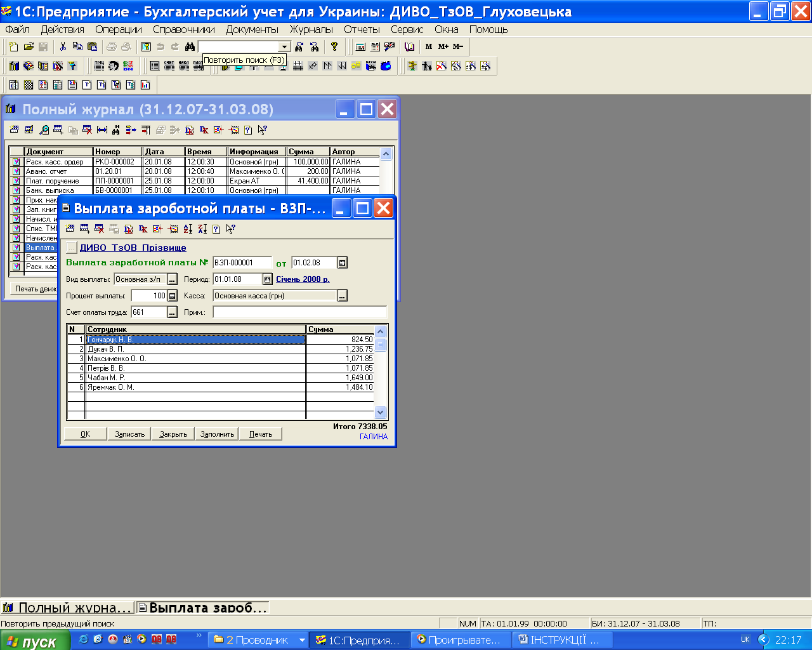The height and width of the screenshot is (650, 812).
Task: Click the ДИВО_ТзОВ_Прізвище link
Action: tap(133, 248)
